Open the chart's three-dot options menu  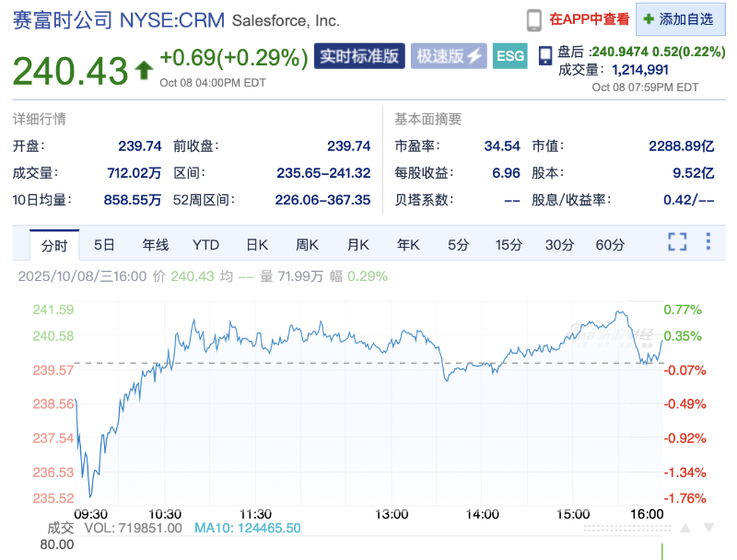708,242
